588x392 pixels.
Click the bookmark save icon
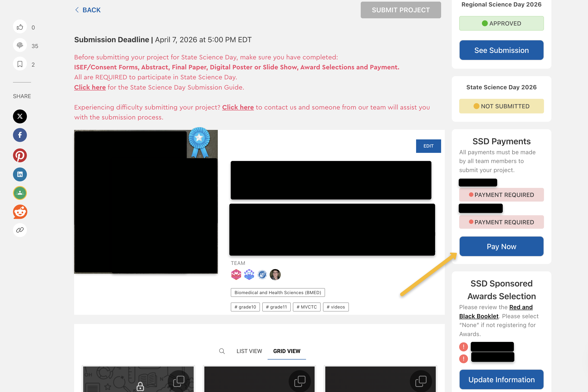tap(20, 64)
